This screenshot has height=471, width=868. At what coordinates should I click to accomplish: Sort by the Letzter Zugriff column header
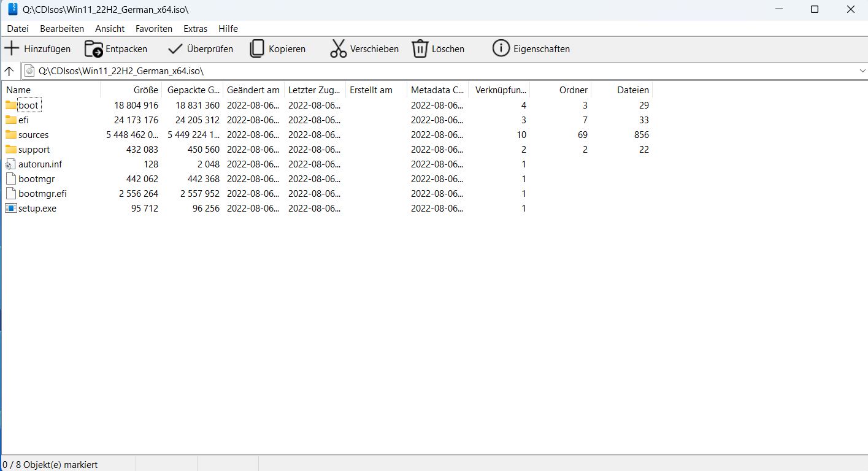tap(315, 90)
